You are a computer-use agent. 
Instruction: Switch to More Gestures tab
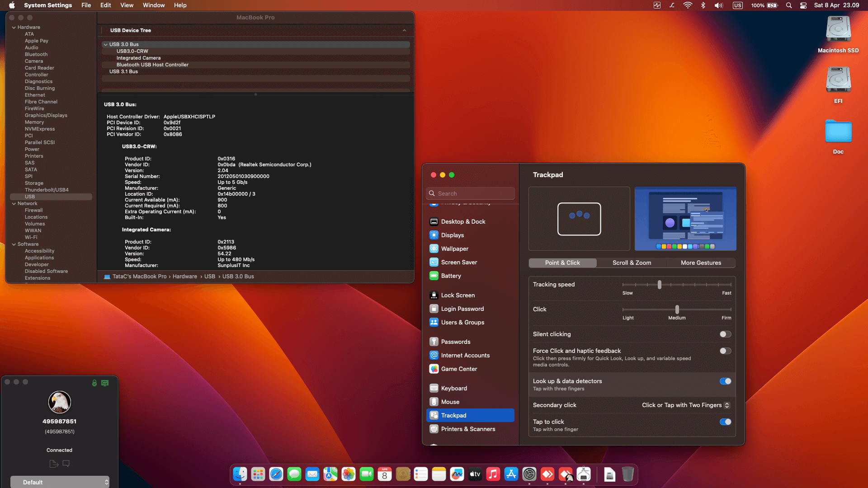point(701,263)
